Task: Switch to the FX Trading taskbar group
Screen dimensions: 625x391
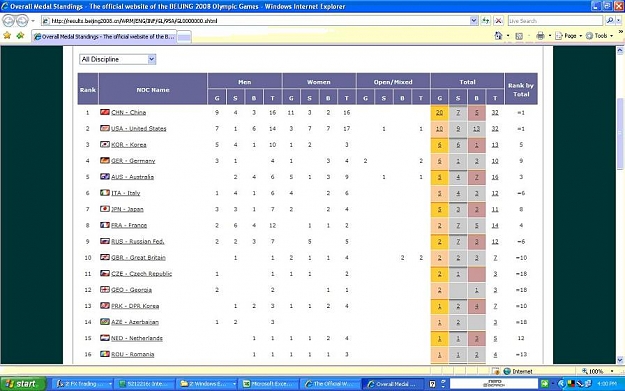Action: 83,384
